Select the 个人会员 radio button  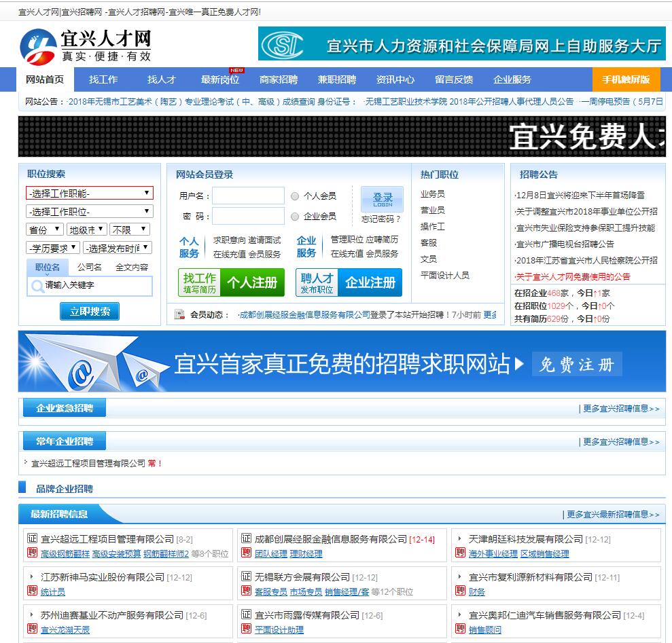[295, 196]
